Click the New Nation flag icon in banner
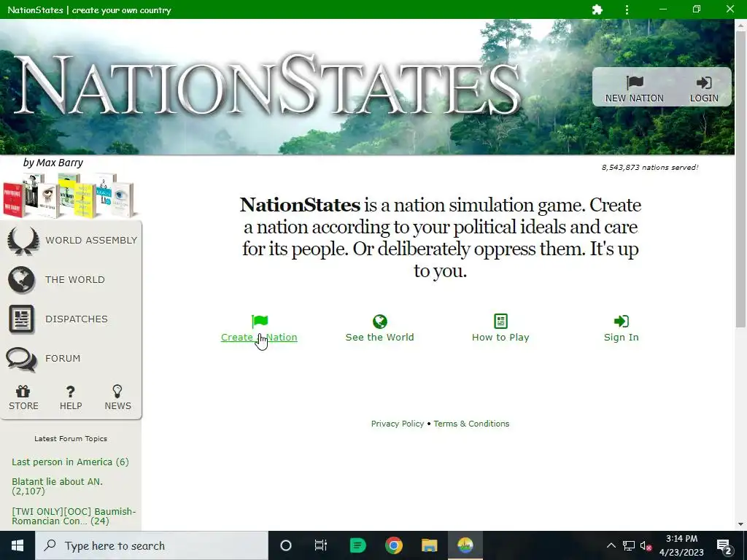This screenshot has height=560, width=747. [x=635, y=83]
